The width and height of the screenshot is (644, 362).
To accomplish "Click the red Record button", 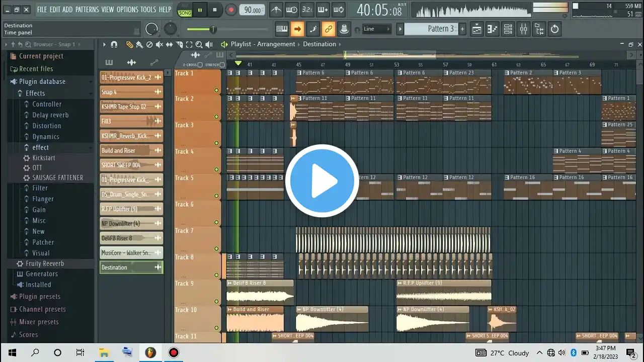I will point(231,10).
